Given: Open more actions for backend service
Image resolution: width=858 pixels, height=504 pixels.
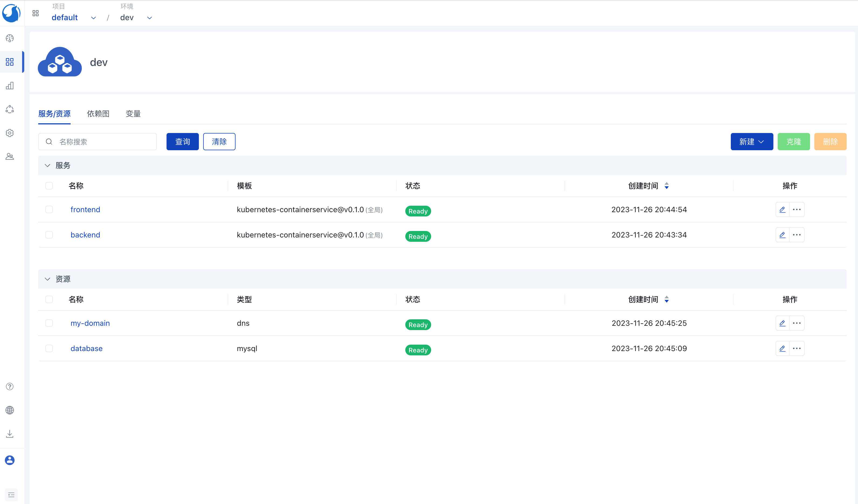Looking at the screenshot, I should point(797,235).
